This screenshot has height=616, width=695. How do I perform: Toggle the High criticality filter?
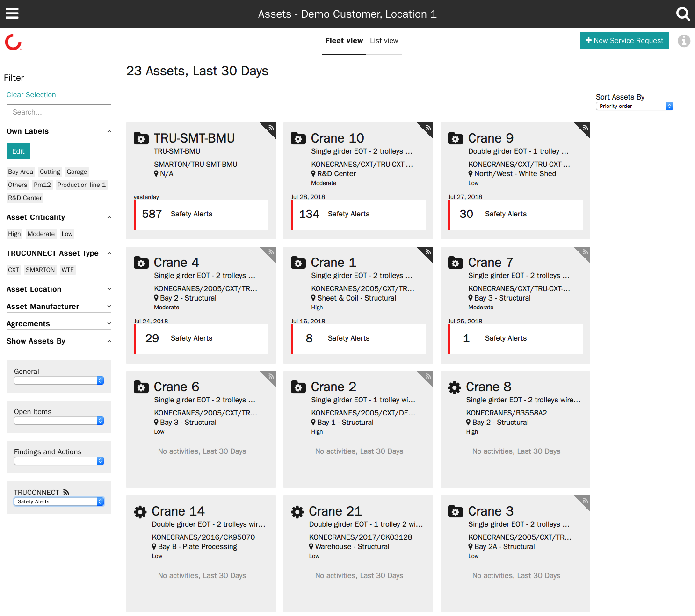click(x=14, y=234)
